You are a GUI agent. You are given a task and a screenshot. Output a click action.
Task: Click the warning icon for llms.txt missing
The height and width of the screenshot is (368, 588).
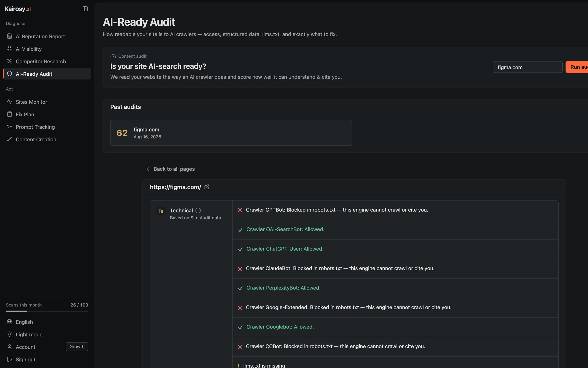[239, 366]
